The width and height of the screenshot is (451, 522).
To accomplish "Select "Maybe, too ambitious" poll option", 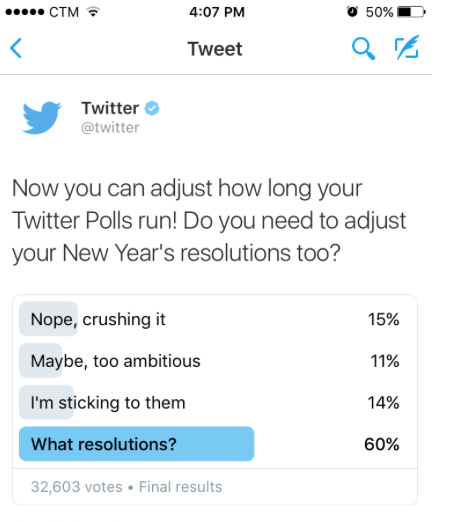I will pyautogui.click(x=215, y=361).
